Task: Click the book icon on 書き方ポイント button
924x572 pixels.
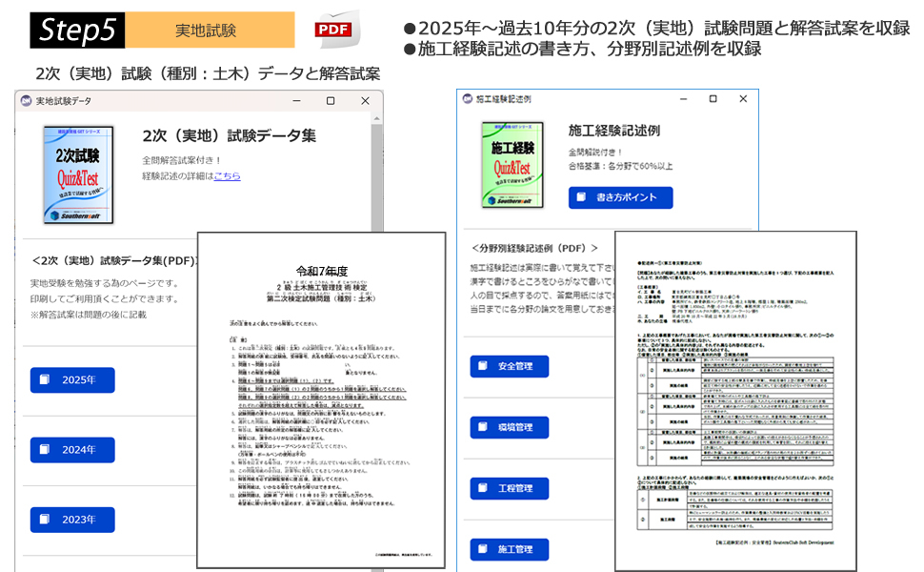Action: [x=581, y=197]
